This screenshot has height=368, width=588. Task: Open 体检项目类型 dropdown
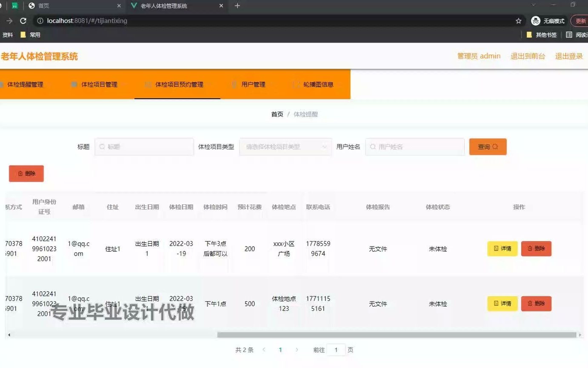[x=285, y=147]
